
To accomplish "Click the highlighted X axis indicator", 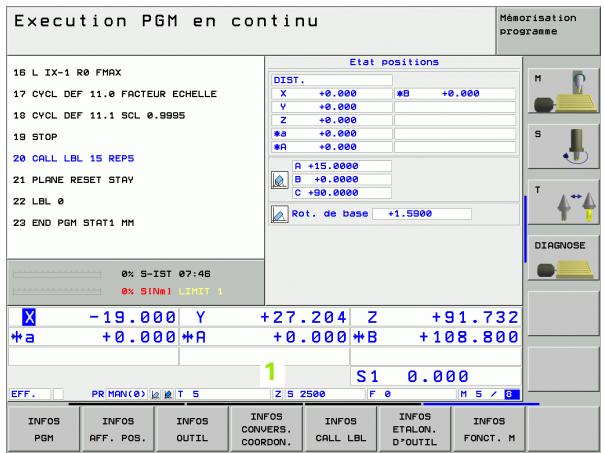I will [29, 317].
